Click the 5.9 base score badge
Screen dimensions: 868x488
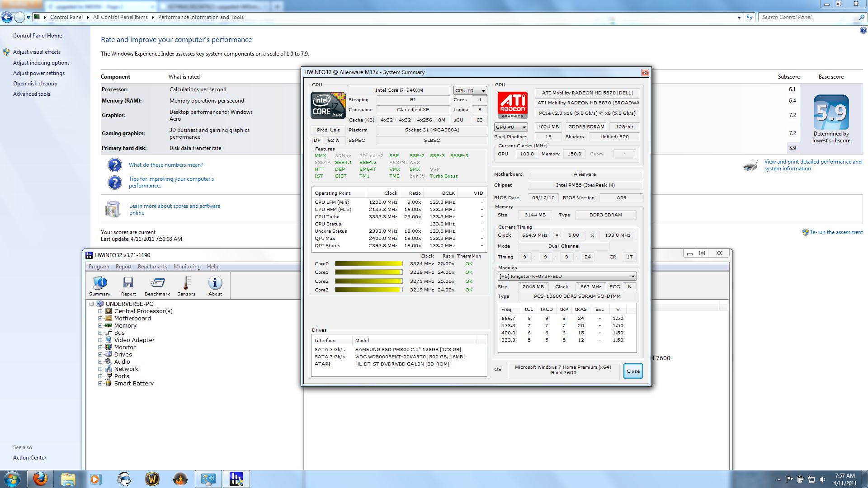click(831, 113)
